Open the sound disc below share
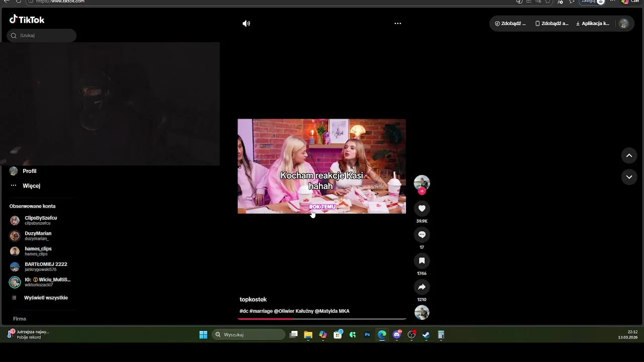Screen dimensions: 644x362 [422, 312]
